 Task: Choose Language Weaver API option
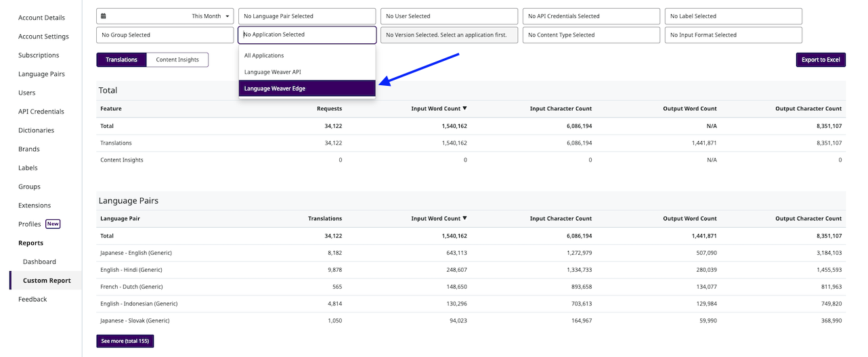307,72
